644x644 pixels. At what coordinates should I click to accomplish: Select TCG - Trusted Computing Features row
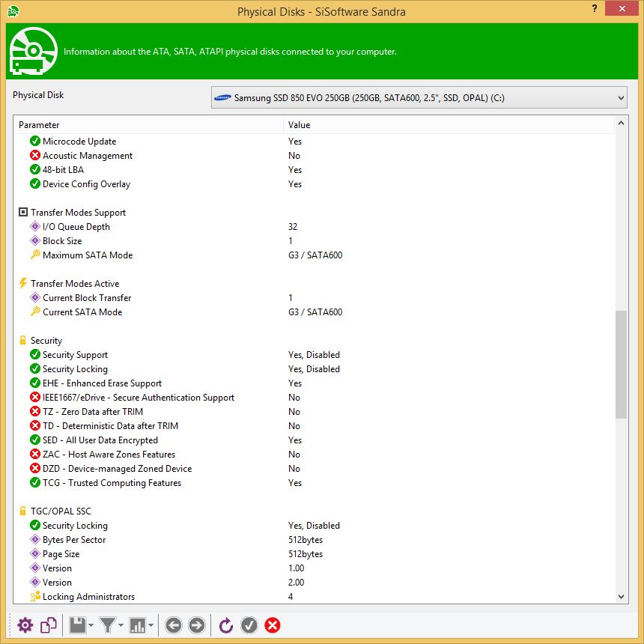(x=315, y=482)
